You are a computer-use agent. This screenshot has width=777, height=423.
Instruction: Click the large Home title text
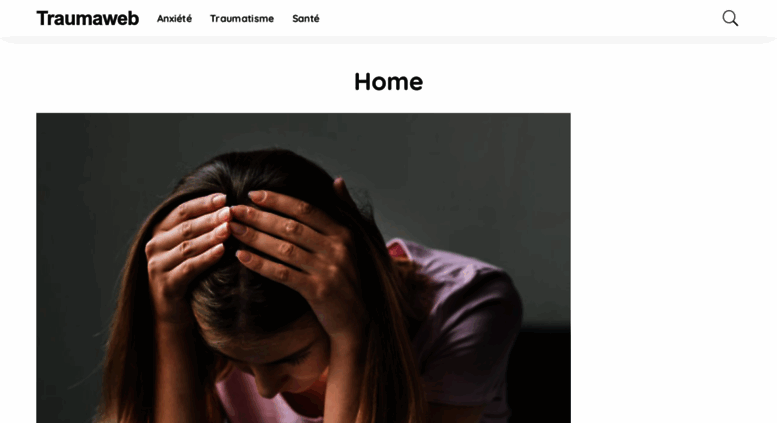[388, 82]
